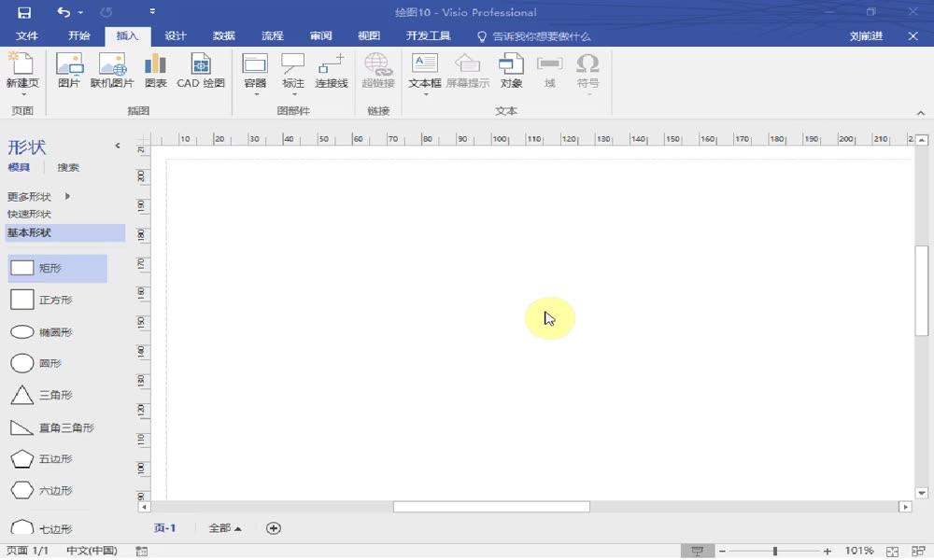Viewport: 934px width, 560px height.
Task: Select the CAD 绘图 insertion icon
Action: click(199, 70)
